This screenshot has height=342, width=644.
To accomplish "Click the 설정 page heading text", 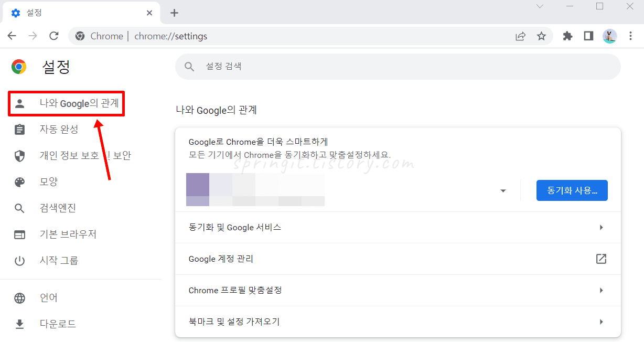I will pos(56,67).
